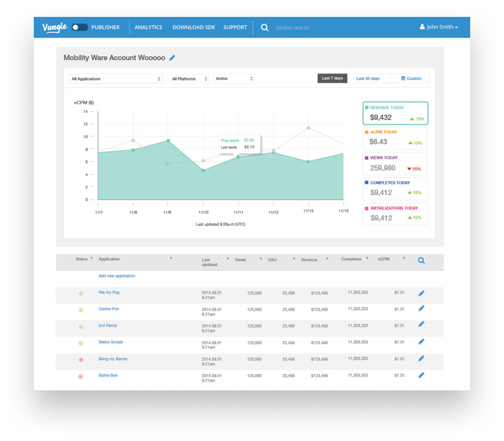Click Pet my Pug active status icon
Viewport: 504px width, 441px height.
point(81,294)
